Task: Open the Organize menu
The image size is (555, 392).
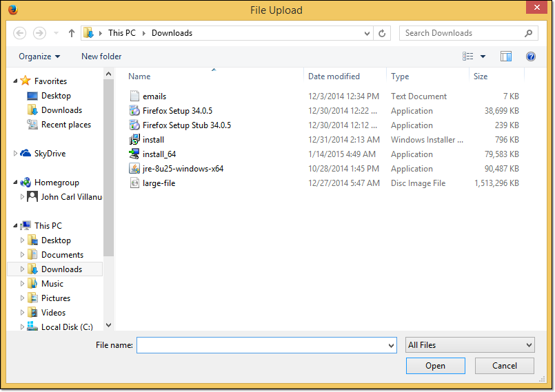Action: tap(39, 56)
